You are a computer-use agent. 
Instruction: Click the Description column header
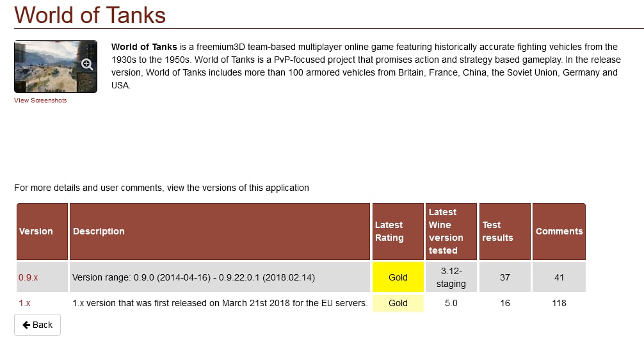pyautogui.click(x=220, y=231)
